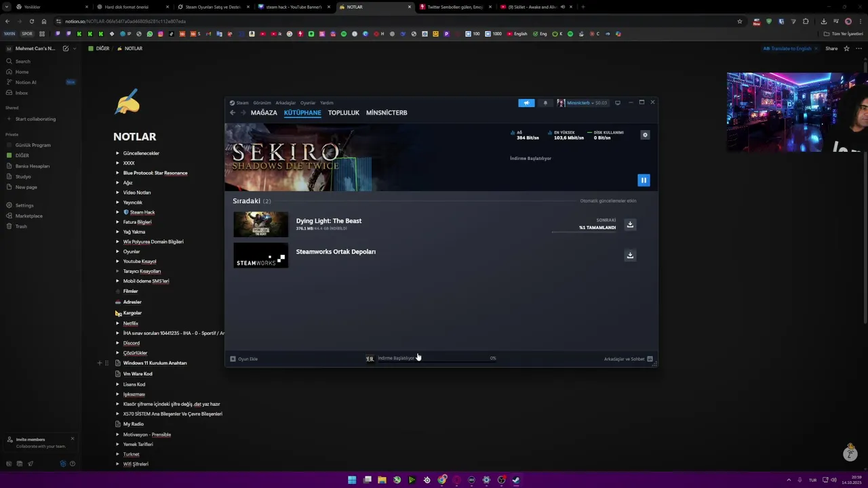The image size is (868, 488).
Task: Click download icon for Steamworks Ortak Depoları
Action: pyautogui.click(x=630, y=256)
